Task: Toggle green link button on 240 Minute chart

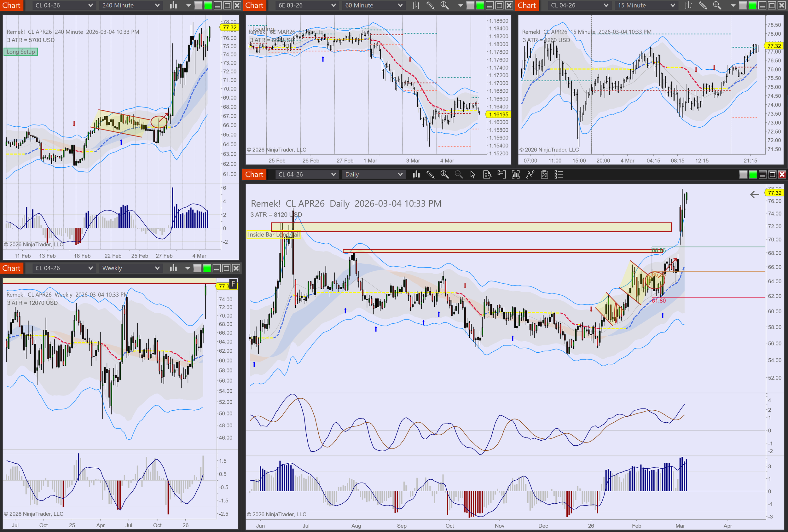Action: [x=208, y=5]
